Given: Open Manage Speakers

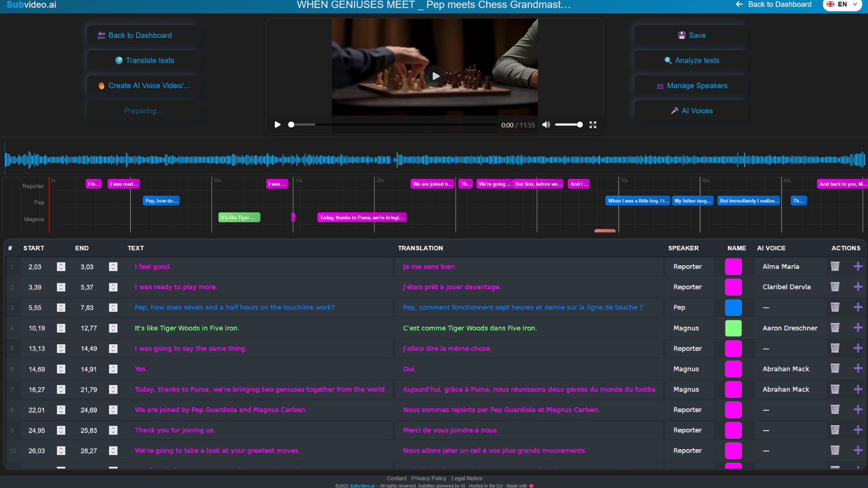Looking at the screenshot, I should tap(691, 85).
